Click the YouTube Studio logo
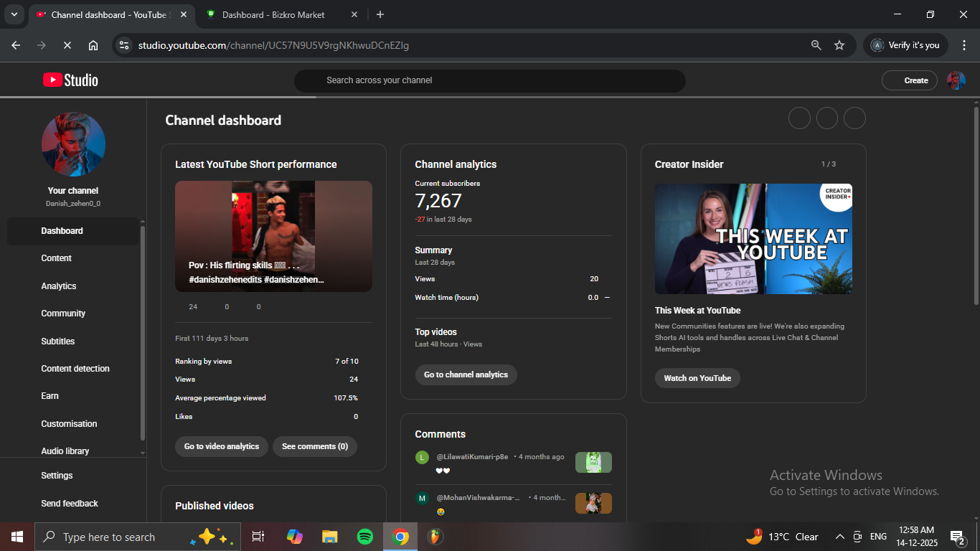 tap(70, 80)
